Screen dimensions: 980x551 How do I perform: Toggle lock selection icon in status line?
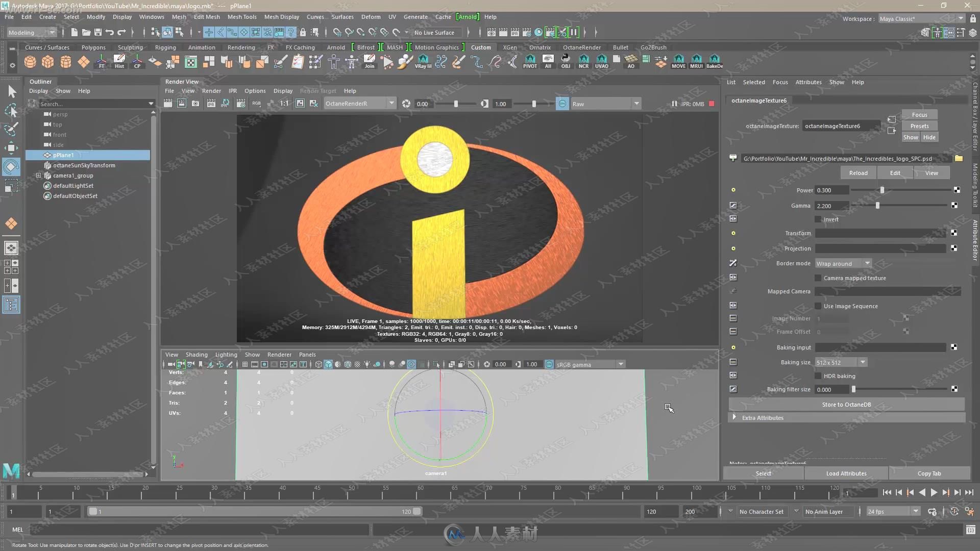303,32
